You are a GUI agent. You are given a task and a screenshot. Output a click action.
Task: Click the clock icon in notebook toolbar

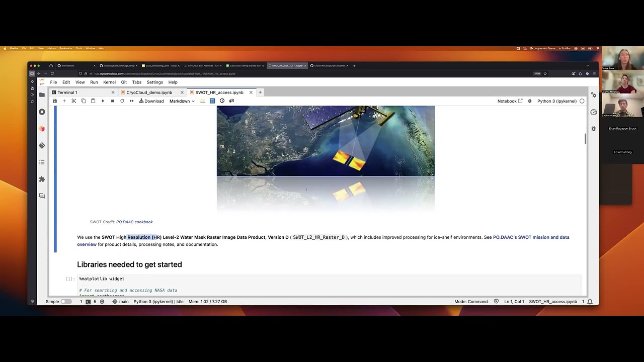[222, 101]
